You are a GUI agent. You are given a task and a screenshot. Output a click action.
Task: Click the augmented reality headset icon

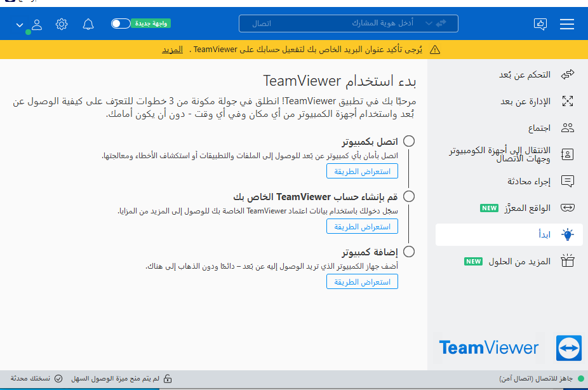(568, 207)
